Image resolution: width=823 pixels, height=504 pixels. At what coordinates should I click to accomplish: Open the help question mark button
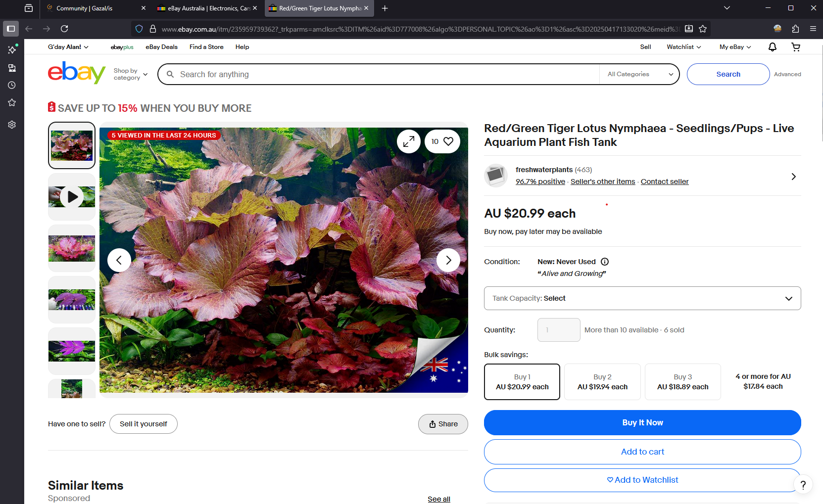803,485
